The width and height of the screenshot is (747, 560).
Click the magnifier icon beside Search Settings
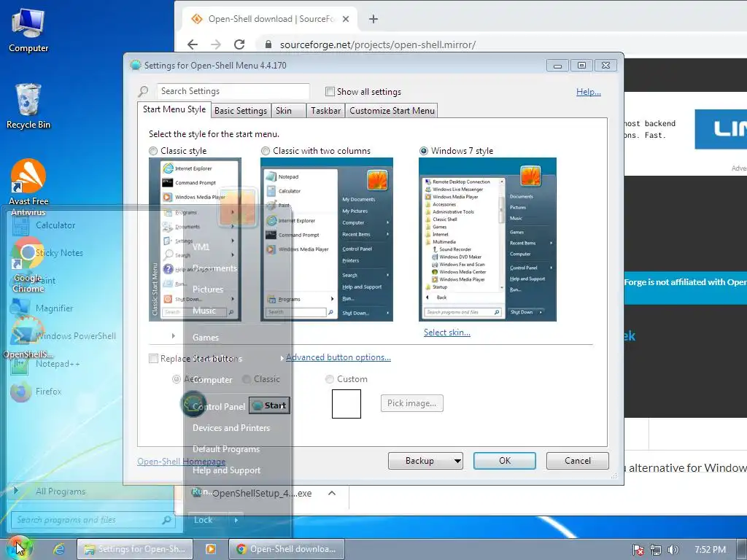tap(144, 91)
